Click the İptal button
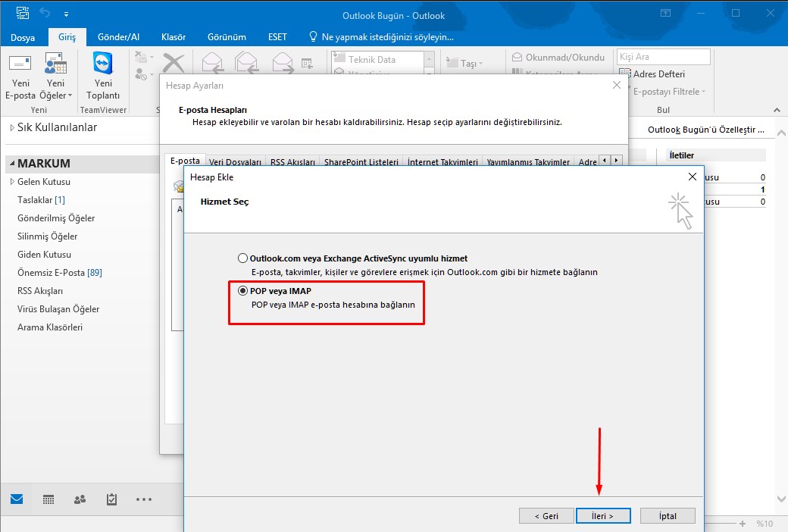This screenshot has height=532, width=788. pos(668,516)
